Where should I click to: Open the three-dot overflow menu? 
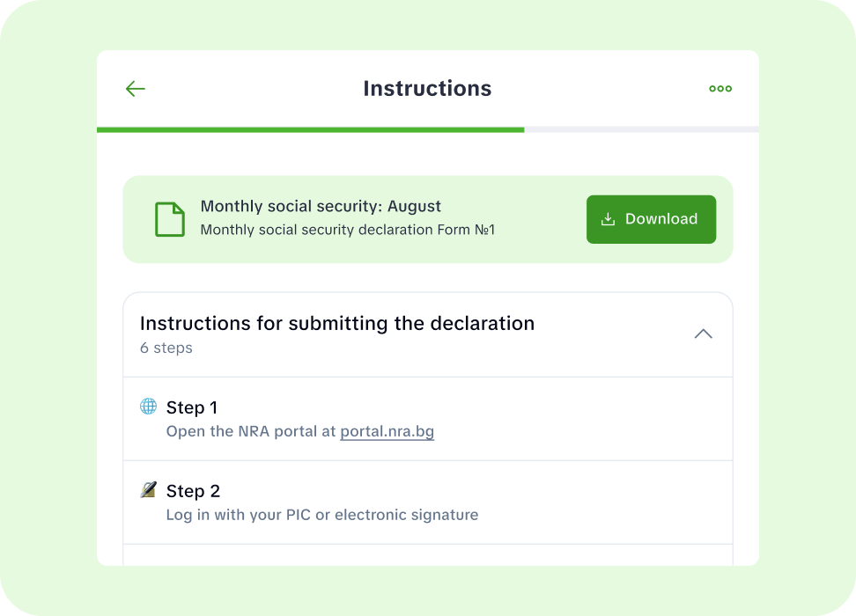coord(719,88)
